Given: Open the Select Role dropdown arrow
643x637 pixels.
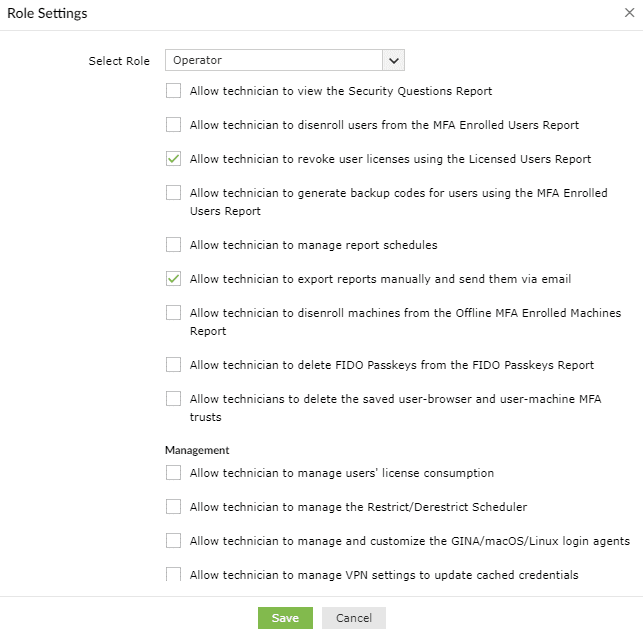Looking at the screenshot, I should click(393, 60).
